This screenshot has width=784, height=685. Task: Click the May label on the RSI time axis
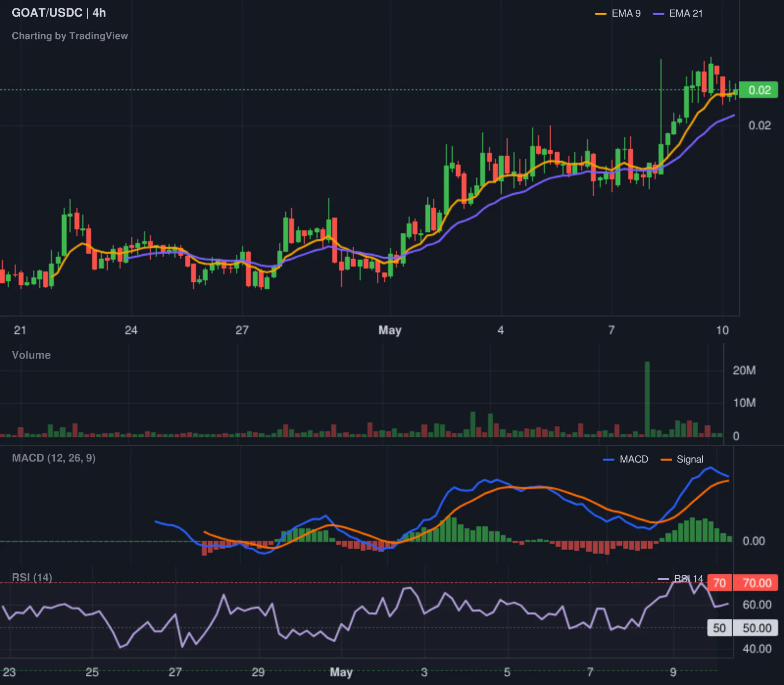pyautogui.click(x=341, y=672)
